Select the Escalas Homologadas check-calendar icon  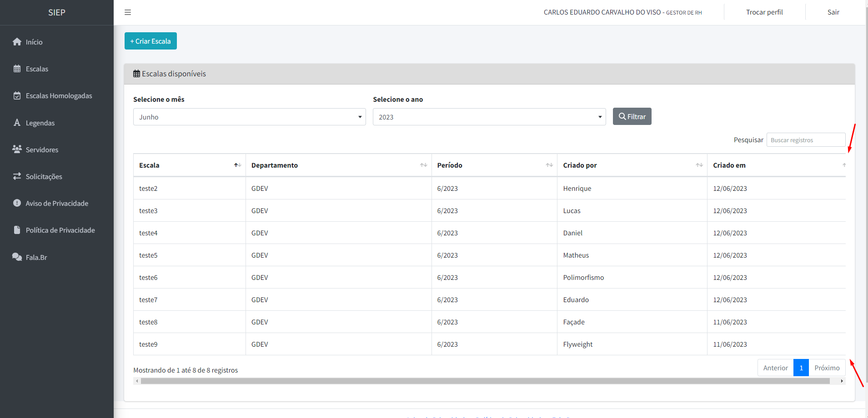pyautogui.click(x=17, y=95)
